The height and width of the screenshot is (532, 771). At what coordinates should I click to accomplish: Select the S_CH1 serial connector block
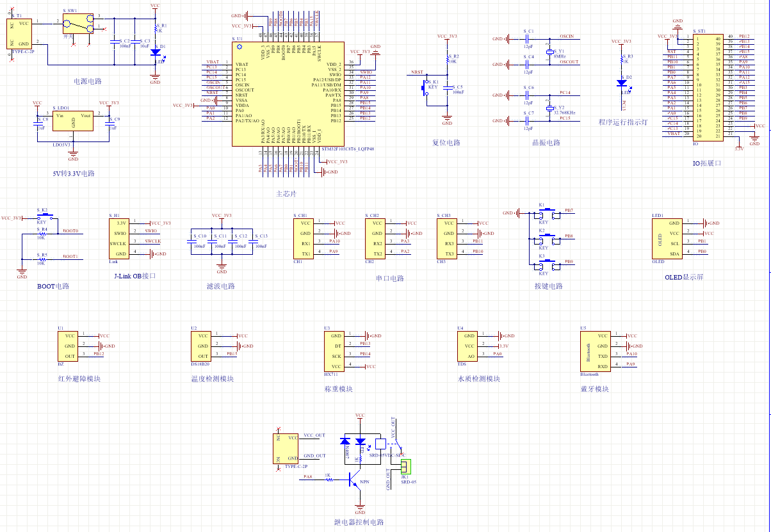[304, 238]
